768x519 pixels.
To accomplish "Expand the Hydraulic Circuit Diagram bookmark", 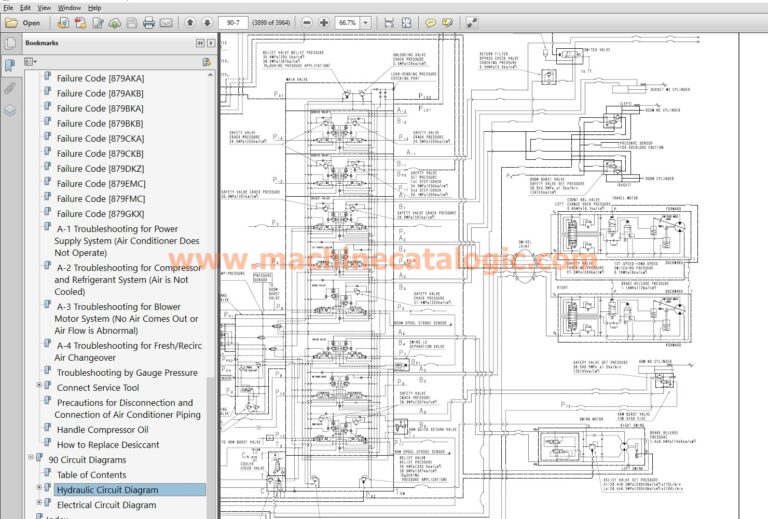I will pyautogui.click(x=39, y=488).
